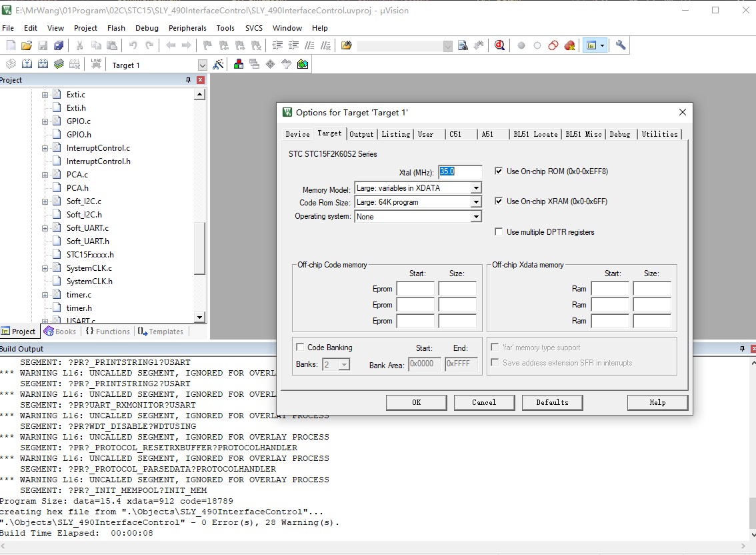Switch to the Debug tab
Viewport: 756px width, 555px height.
619,134
